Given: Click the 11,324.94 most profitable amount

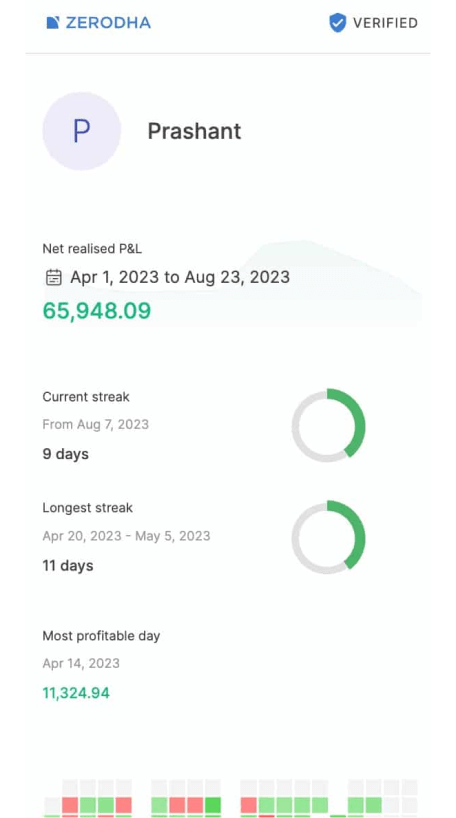Looking at the screenshot, I should (x=76, y=693).
